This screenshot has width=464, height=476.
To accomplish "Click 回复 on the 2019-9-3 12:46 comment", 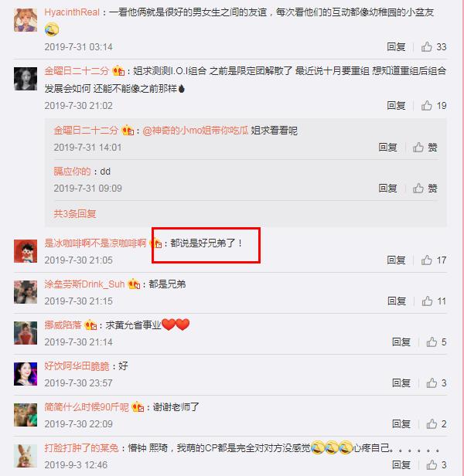I will (401, 464).
